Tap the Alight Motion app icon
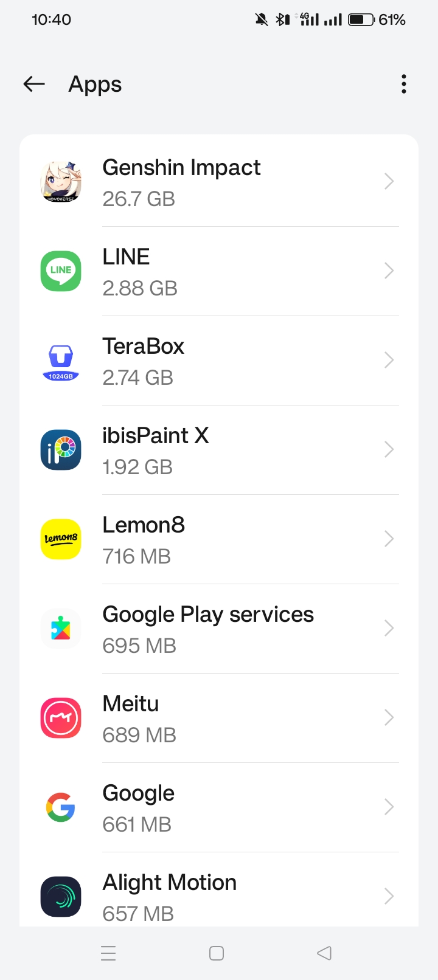Screen dimensions: 438x980 (x=61, y=897)
